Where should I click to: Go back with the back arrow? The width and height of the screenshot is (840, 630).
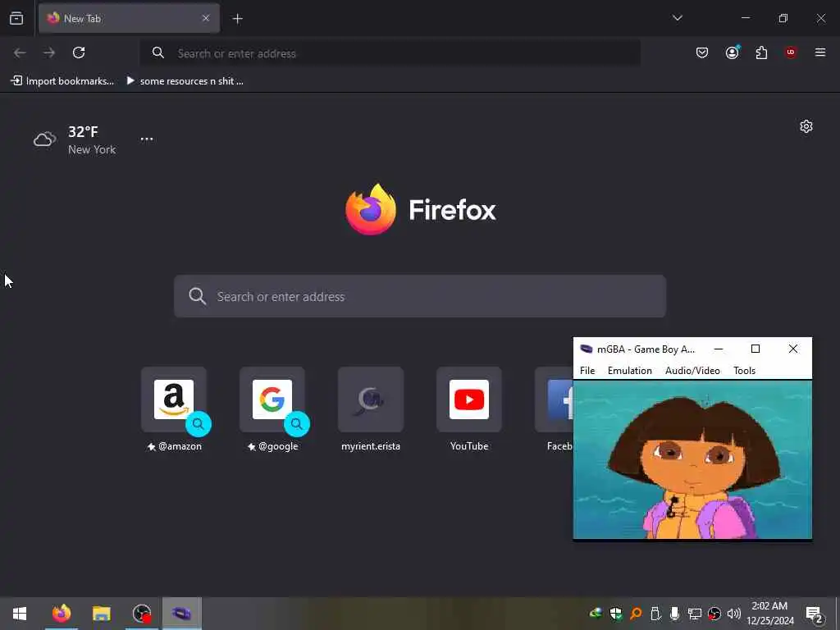20,52
